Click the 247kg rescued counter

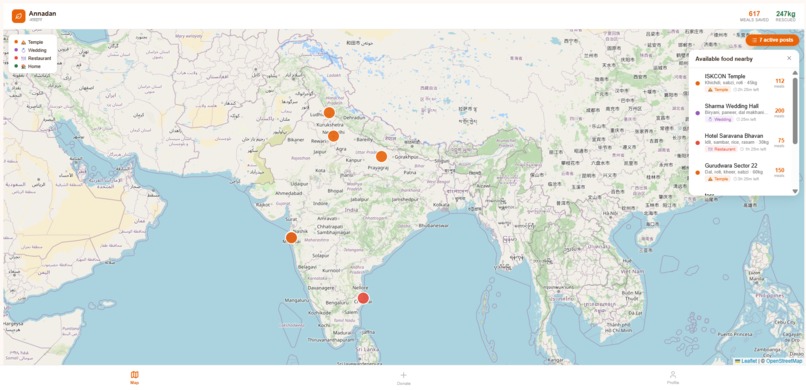(785, 16)
